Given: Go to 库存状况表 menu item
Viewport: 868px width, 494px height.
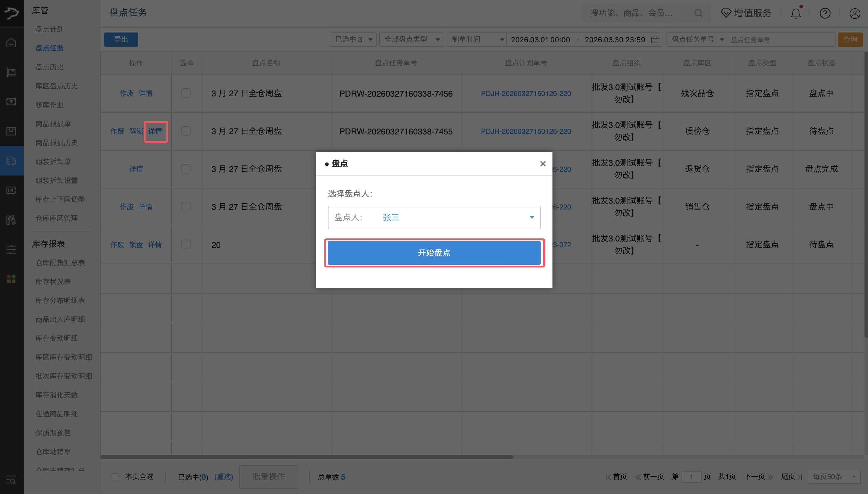Looking at the screenshot, I should (x=53, y=282).
